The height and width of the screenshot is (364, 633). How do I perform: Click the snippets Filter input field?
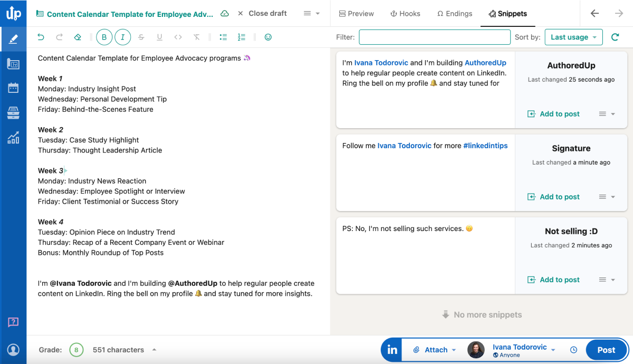435,37
